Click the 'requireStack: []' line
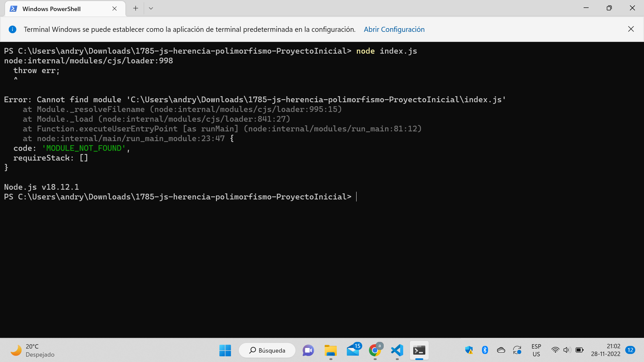This screenshot has height=362, width=644. (x=51, y=158)
